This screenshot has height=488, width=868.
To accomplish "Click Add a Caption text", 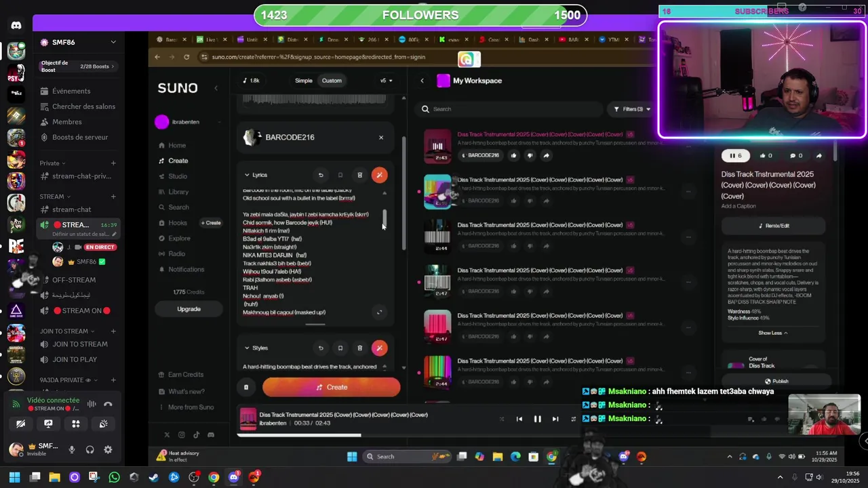I will click(x=738, y=206).
